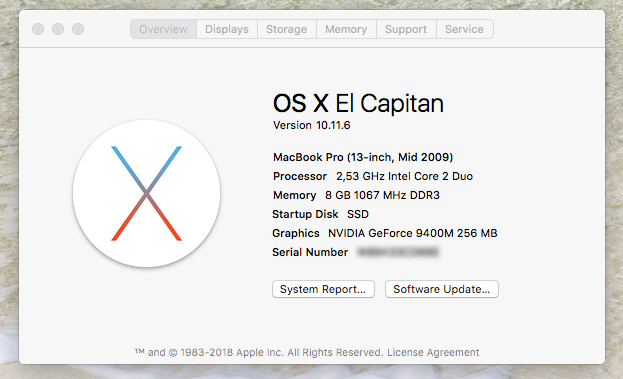Open the Displays tab
This screenshot has height=379, width=623.
227,29
